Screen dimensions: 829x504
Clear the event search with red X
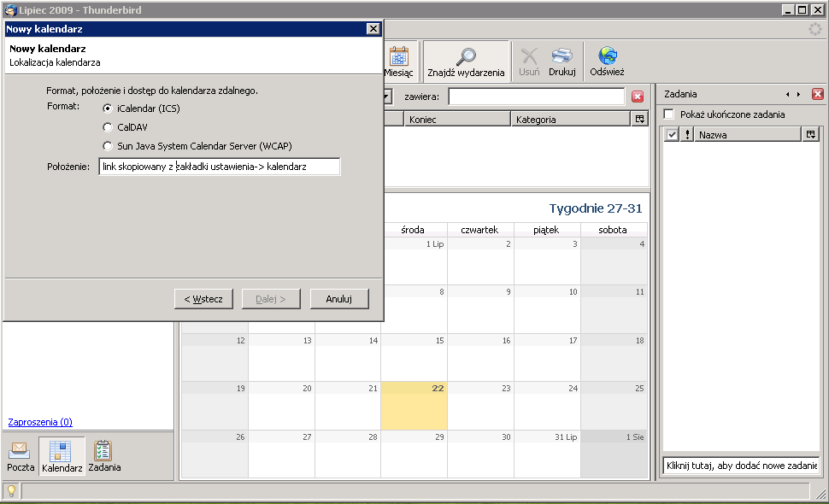638,97
